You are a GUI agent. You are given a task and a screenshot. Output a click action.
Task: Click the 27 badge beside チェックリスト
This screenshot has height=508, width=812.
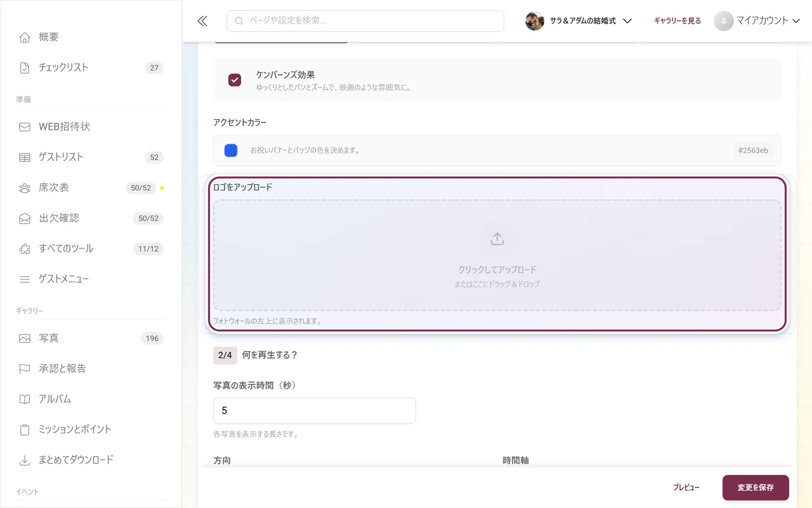pyautogui.click(x=155, y=68)
